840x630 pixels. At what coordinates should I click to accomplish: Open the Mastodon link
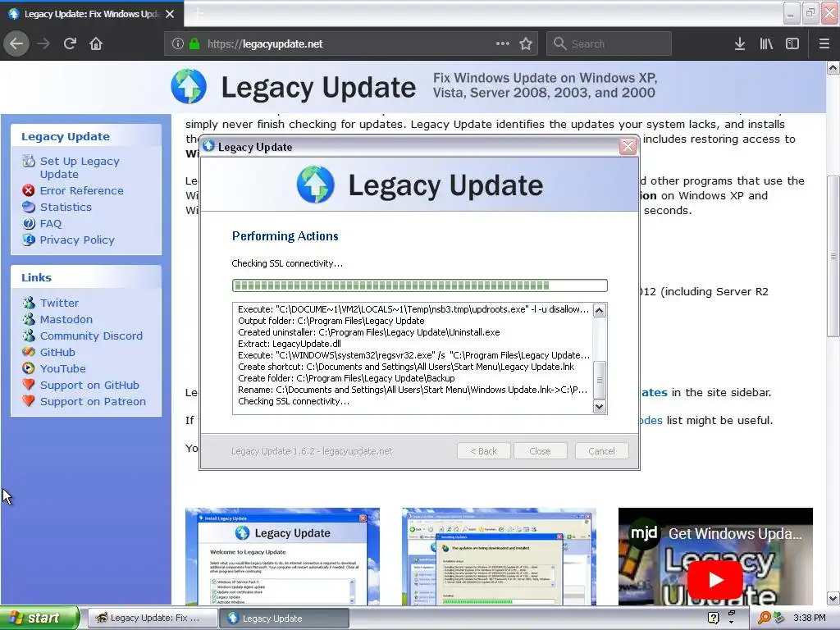(x=66, y=319)
